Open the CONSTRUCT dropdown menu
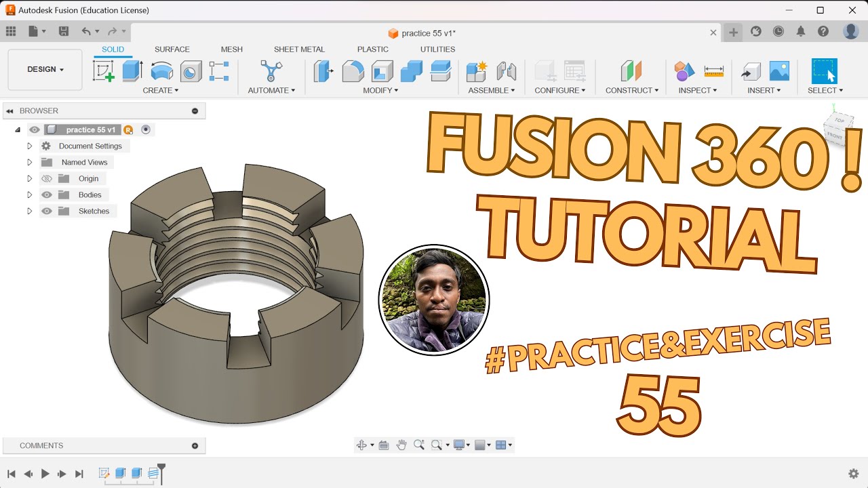 [631, 90]
